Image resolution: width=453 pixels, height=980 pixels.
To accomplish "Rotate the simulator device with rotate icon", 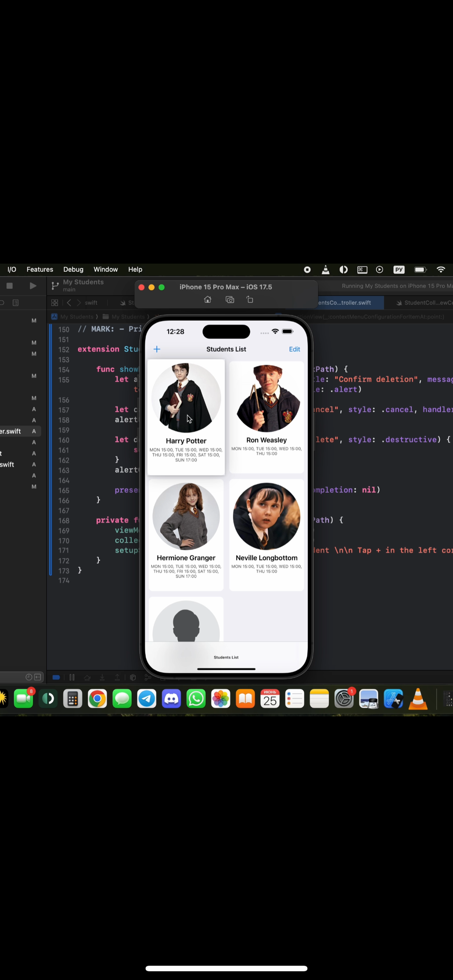I will click(250, 299).
